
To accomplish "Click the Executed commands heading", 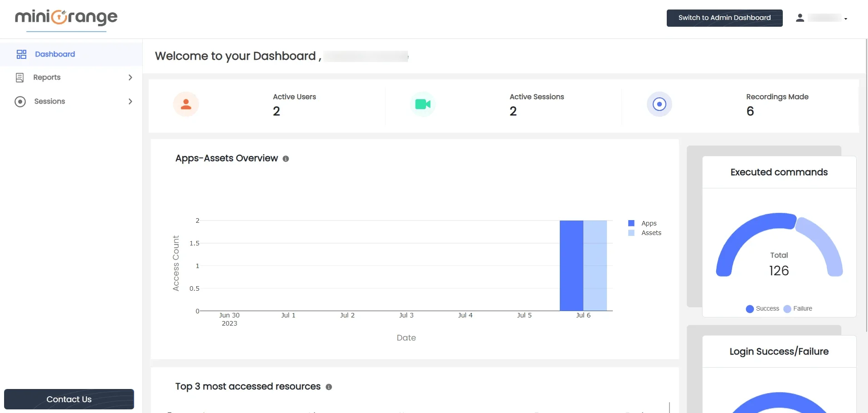I will [x=779, y=172].
